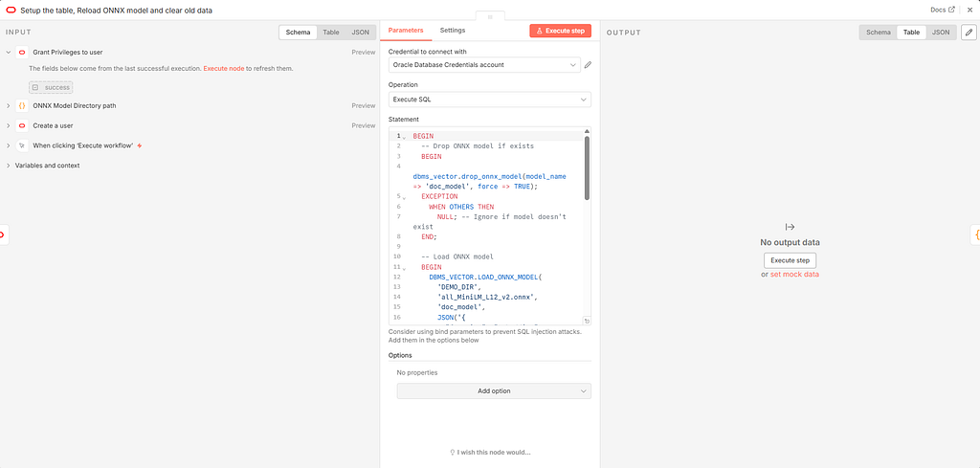The height and width of the screenshot is (468, 980).
Task: Fold code at line 1 BEGIN arrow
Action: click(x=404, y=136)
